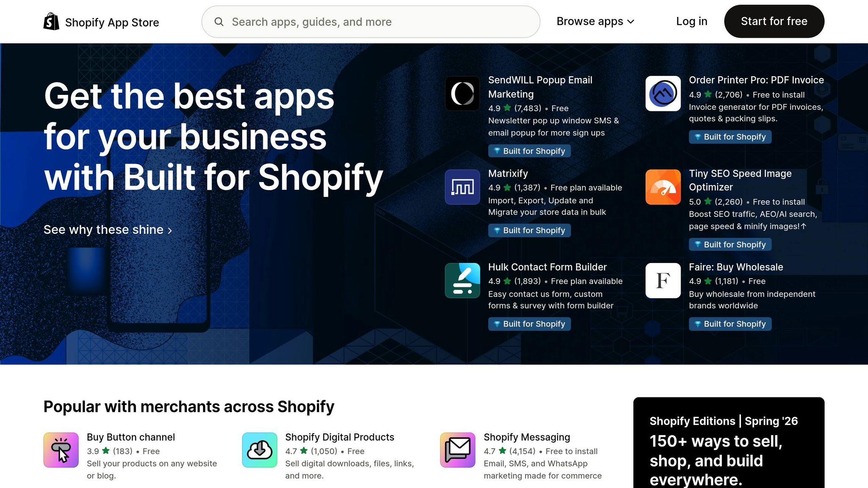This screenshot has width=868, height=488.
Task: Click the Start for free button
Action: (774, 21)
